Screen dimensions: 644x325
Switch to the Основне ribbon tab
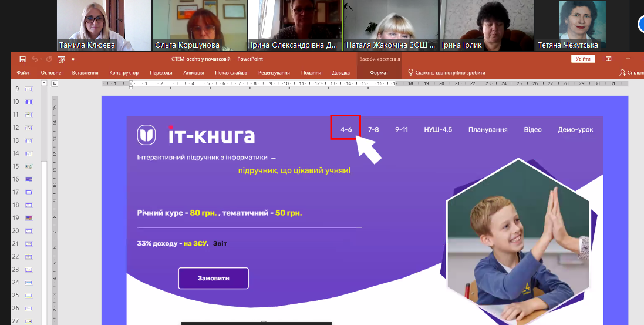tap(51, 73)
